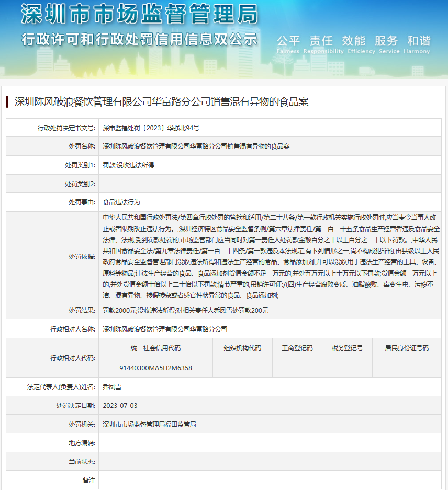Click the decision number 深市监福处罚〔2023〕华强北94号
Screen dimensions: 448x491
[151, 128]
